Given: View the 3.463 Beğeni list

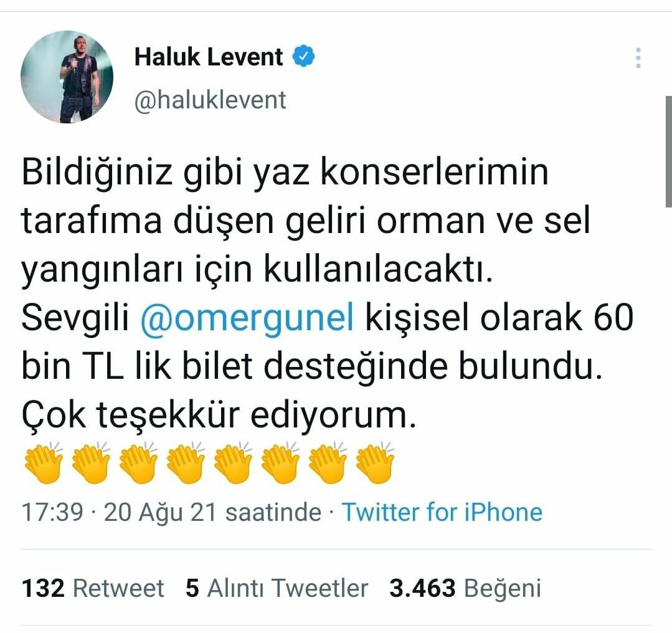Looking at the screenshot, I should [465, 588].
